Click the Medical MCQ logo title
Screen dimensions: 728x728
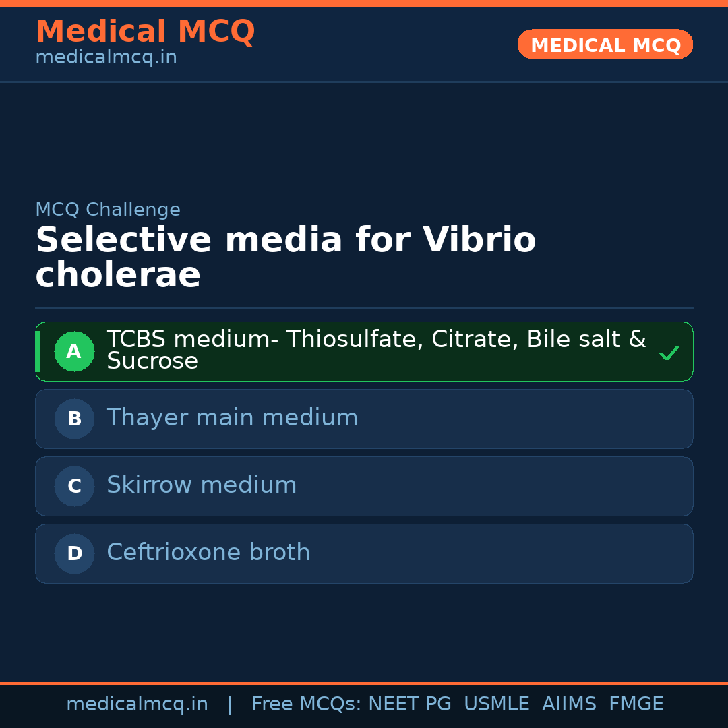point(145,32)
